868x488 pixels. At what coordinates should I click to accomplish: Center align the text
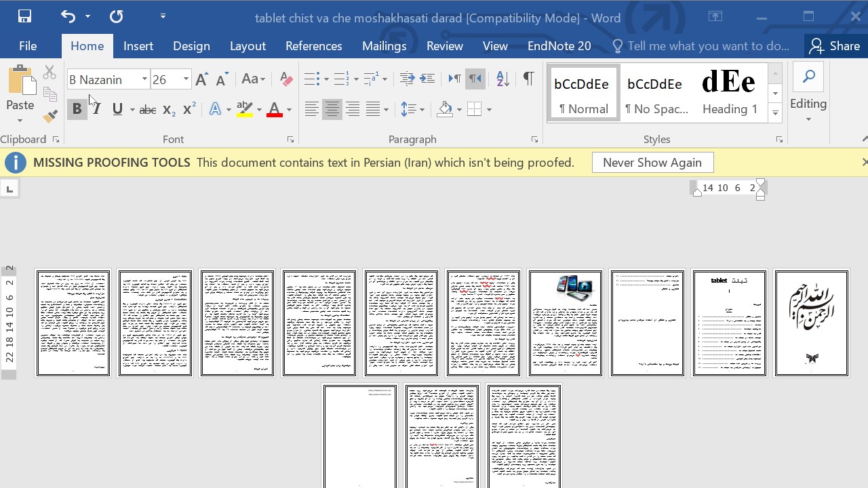(332, 109)
